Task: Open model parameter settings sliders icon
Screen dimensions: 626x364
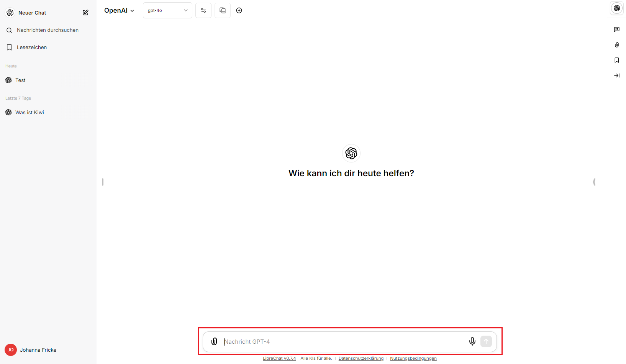Action: tap(203, 10)
